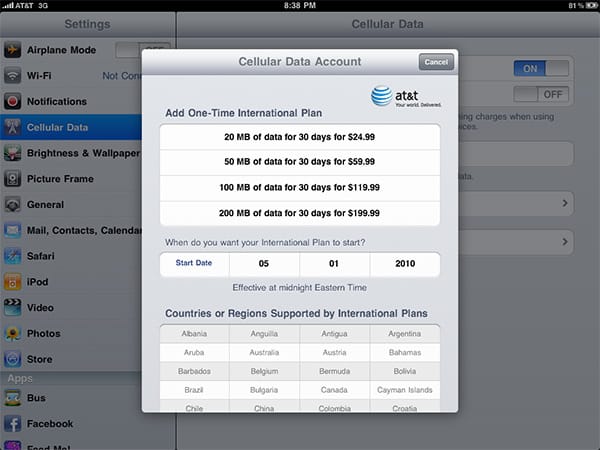Tap the Store icon

coord(13,359)
